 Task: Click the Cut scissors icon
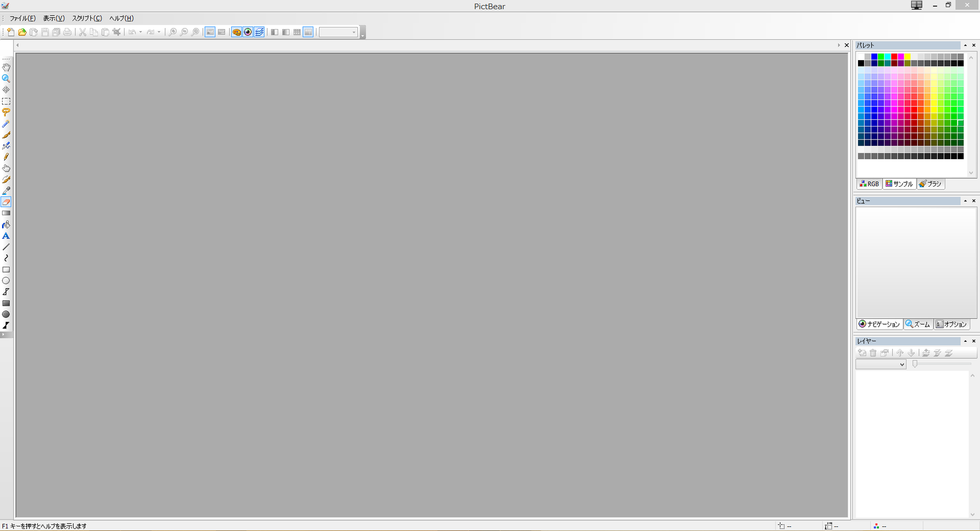pyautogui.click(x=82, y=32)
